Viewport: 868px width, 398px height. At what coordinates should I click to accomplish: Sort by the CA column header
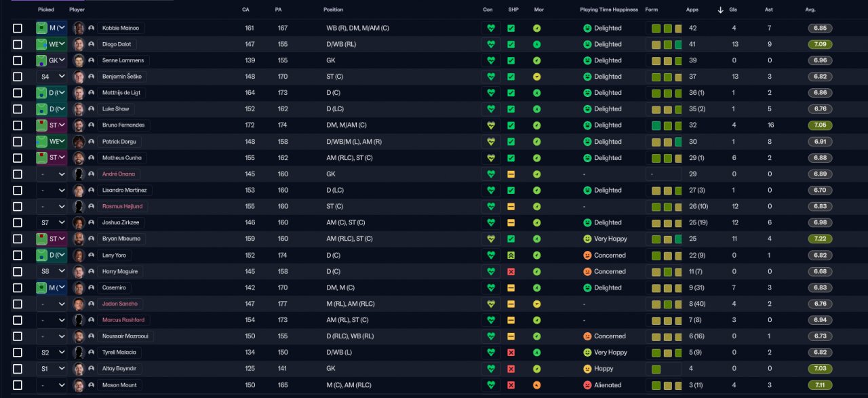click(245, 10)
